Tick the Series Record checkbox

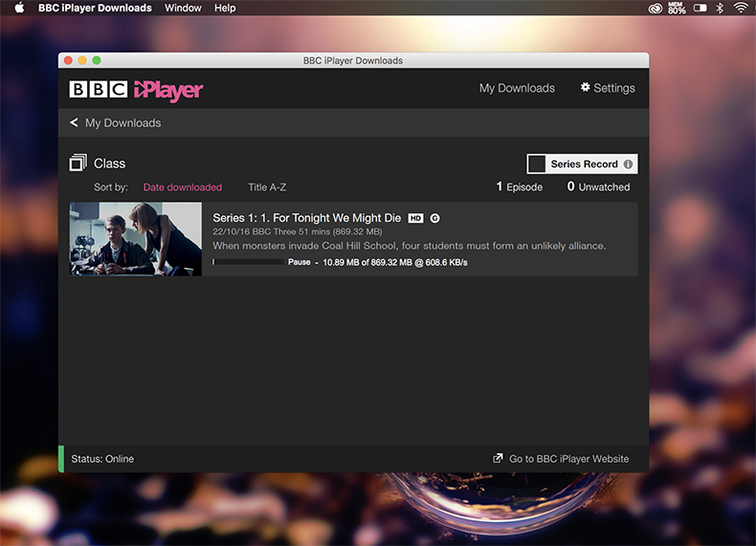pyautogui.click(x=536, y=164)
